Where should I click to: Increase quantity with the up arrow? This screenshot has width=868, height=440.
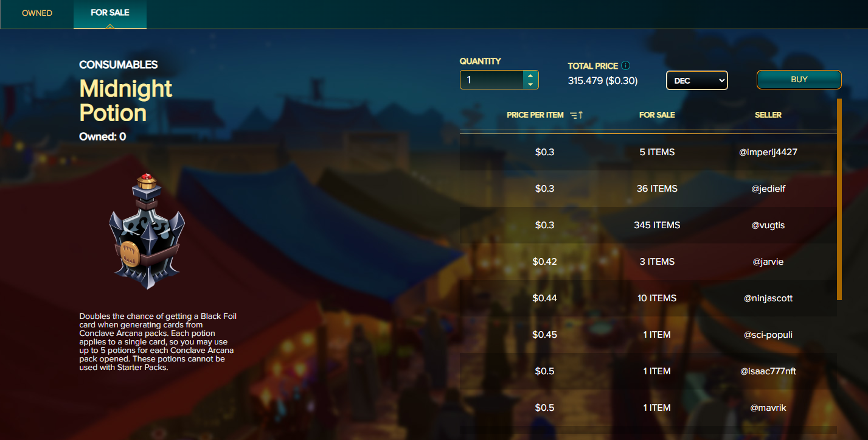(530, 75)
